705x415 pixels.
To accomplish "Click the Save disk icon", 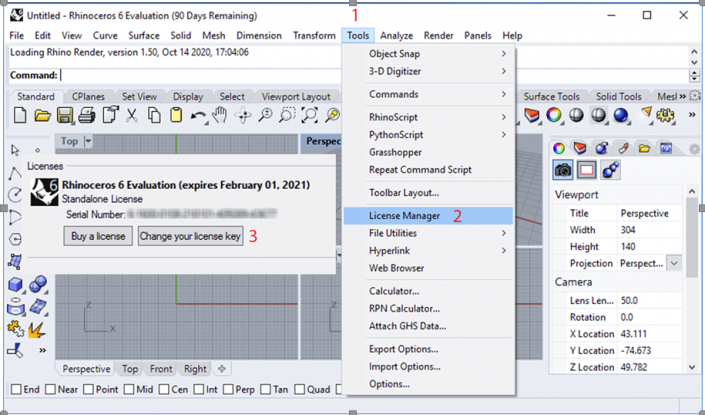I will tap(65, 116).
